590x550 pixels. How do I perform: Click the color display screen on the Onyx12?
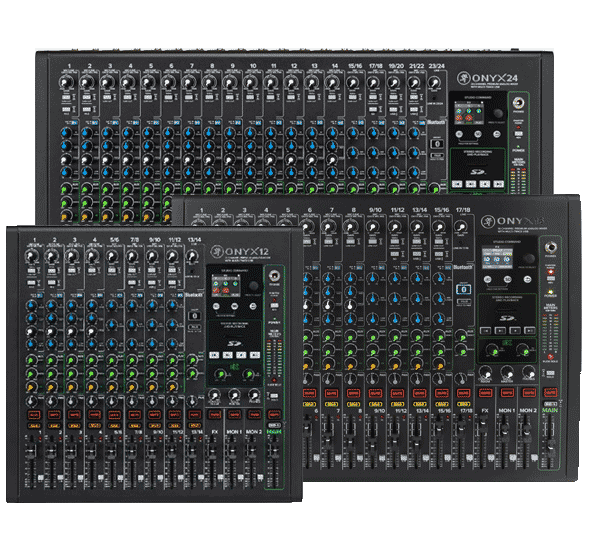coord(226,285)
